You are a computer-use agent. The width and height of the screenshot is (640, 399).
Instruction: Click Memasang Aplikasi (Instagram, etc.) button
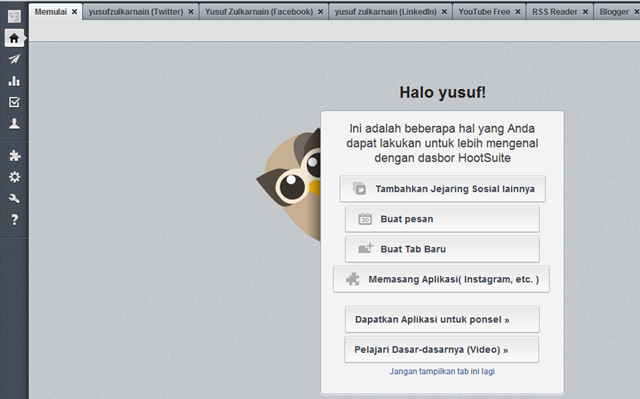point(441,279)
